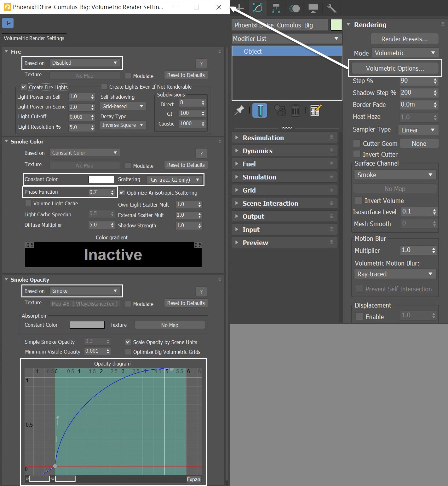Open Decay Type Inverse Square dropdown

click(x=123, y=125)
